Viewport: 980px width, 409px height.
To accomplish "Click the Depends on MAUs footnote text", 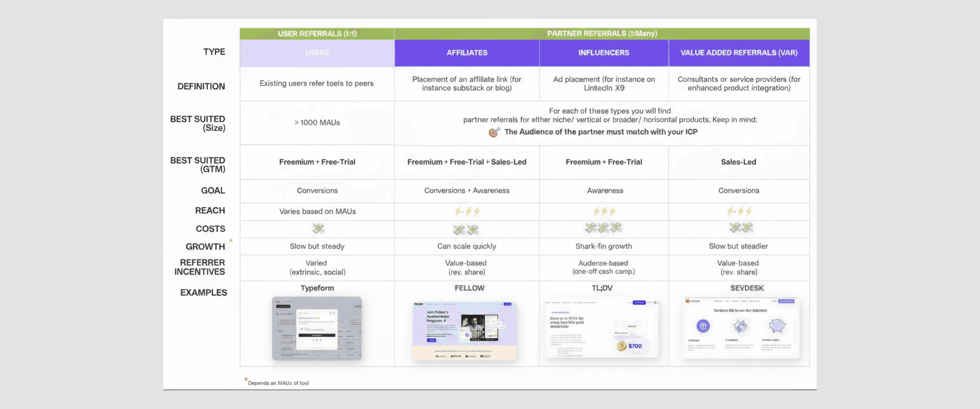I will click(278, 383).
